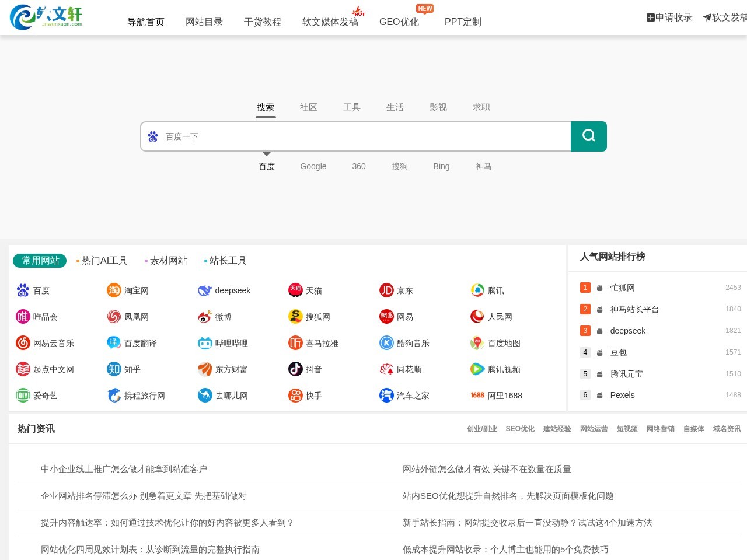Open the 淘宝网 icon

pyautogui.click(x=114, y=290)
